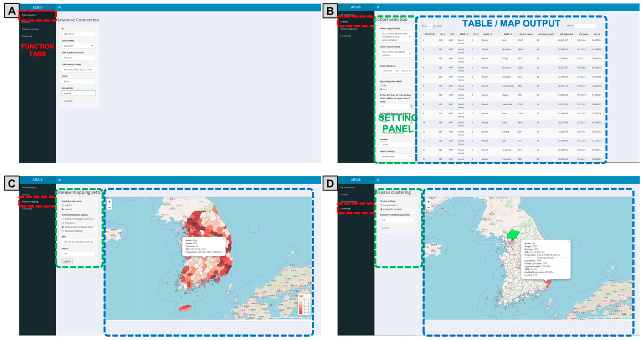Open the Select country dropdown

396,156
